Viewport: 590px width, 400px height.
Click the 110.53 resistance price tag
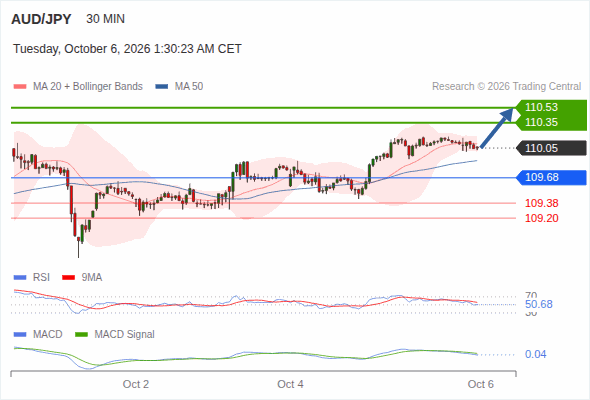(551, 107)
